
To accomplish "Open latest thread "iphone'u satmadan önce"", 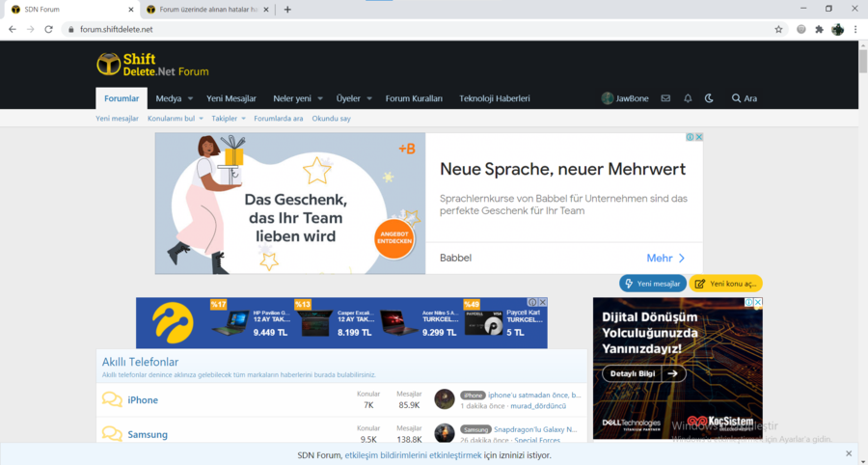I will coord(534,396).
